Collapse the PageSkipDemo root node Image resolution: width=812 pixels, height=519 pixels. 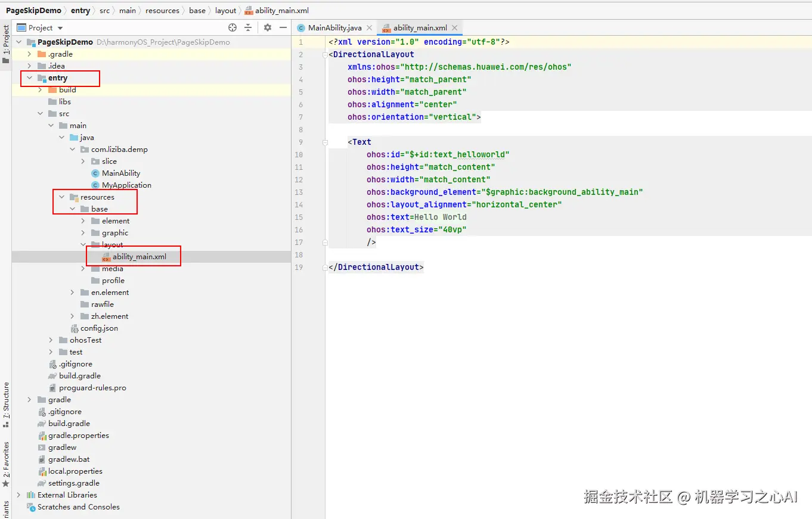[19, 42]
